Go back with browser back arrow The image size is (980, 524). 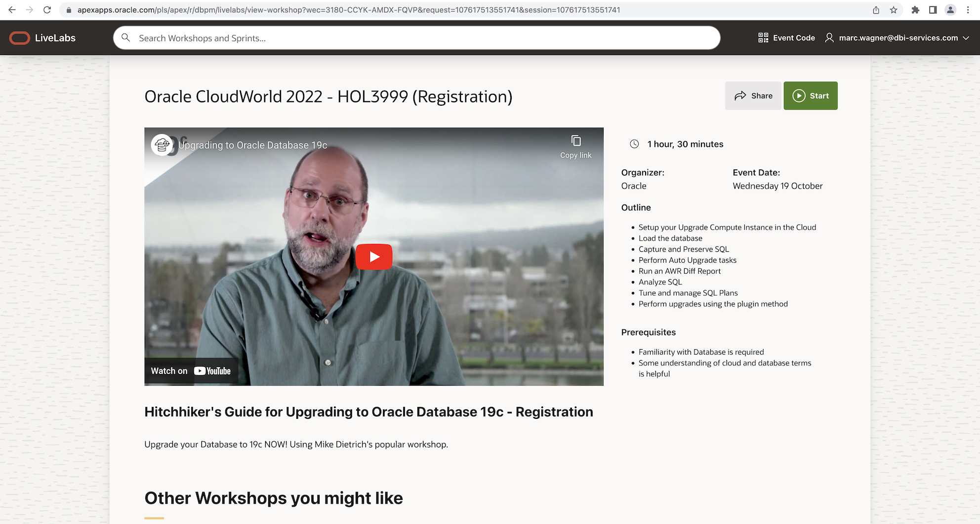point(12,10)
